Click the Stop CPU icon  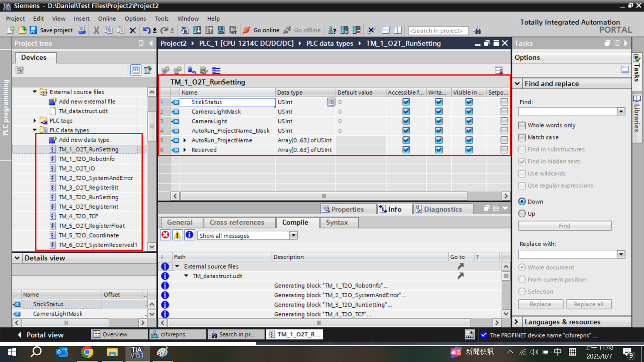coord(357,30)
